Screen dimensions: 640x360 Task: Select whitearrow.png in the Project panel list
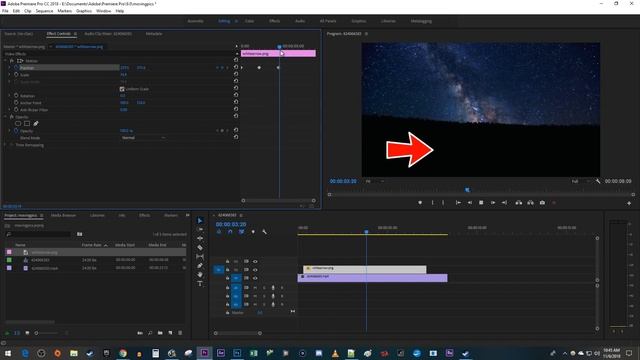point(95,252)
